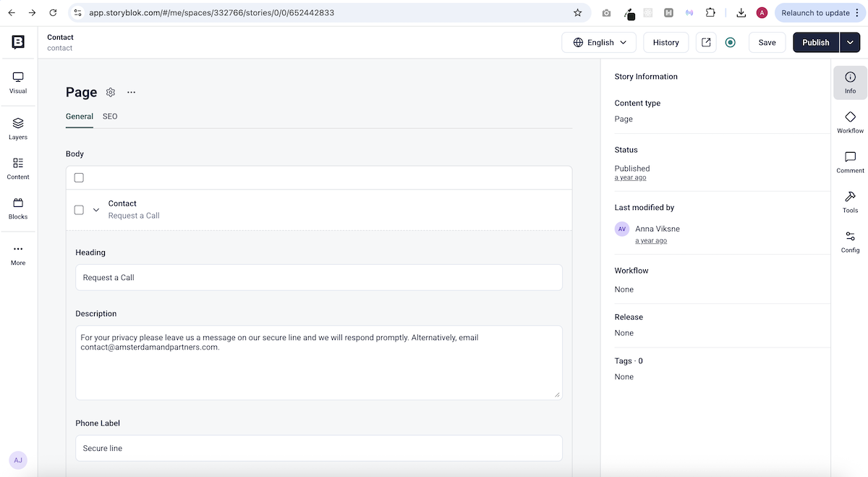The image size is (868, 477).
Task: Click the Heading field containing Request a Call
Action: click(x=318, y=277)
